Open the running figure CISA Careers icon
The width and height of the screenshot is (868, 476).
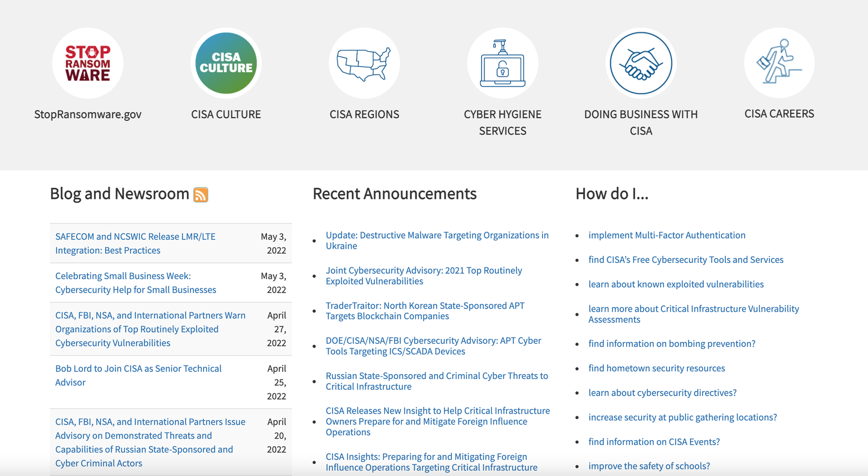coord(780,63)
